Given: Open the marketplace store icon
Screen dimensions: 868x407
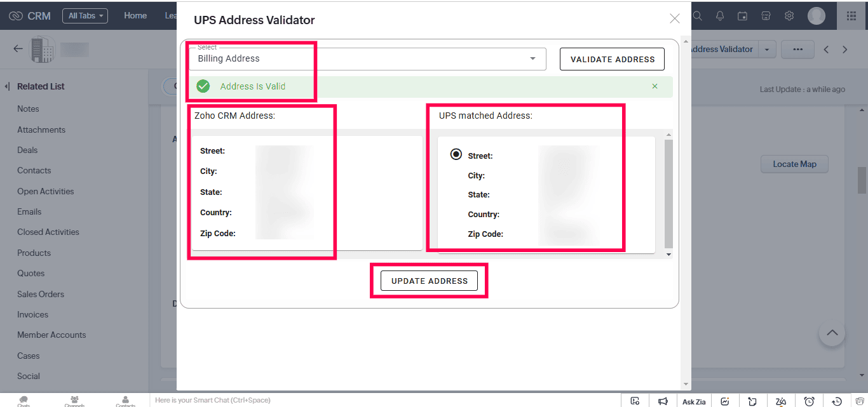Looking at the screenshot, I should [766, 16].
